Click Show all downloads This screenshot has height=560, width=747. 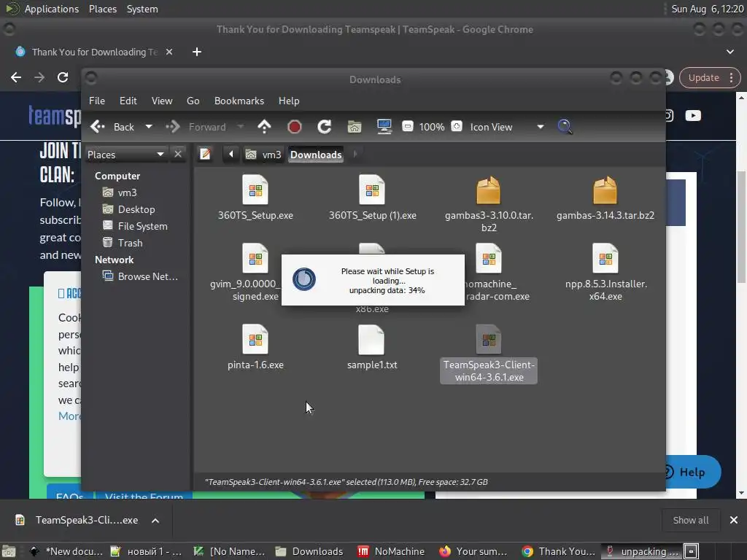click(x=690, y=520)
